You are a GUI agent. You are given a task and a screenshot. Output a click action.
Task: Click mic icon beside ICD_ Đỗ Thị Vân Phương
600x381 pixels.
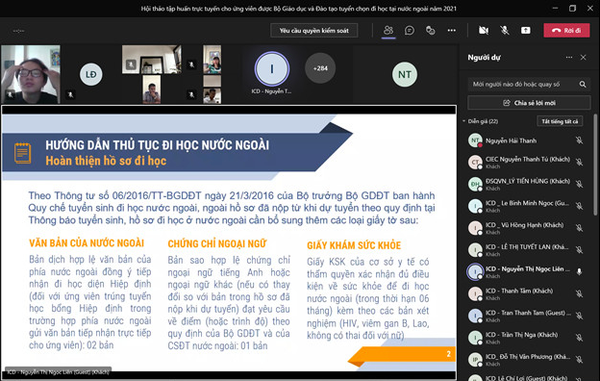coord(579,360)
